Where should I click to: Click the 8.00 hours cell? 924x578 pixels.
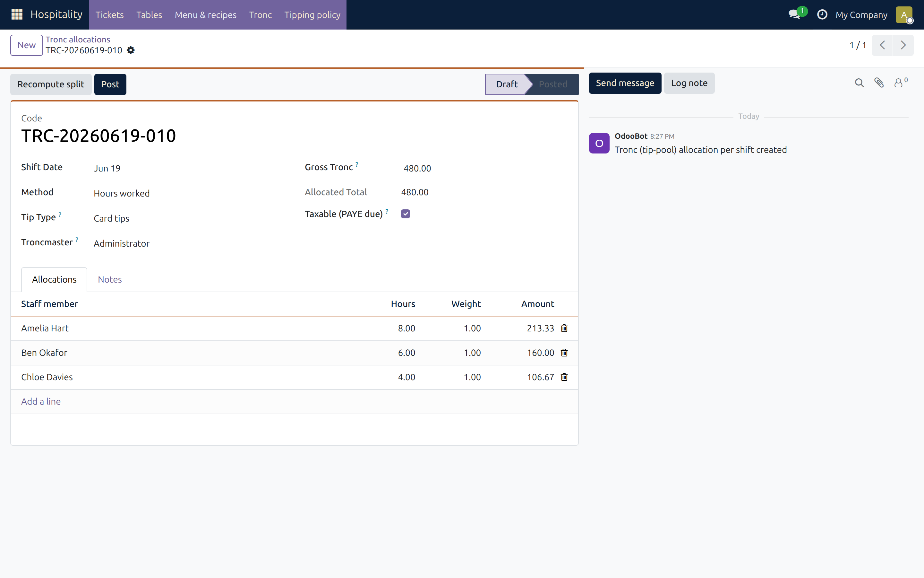coord(406,328)
